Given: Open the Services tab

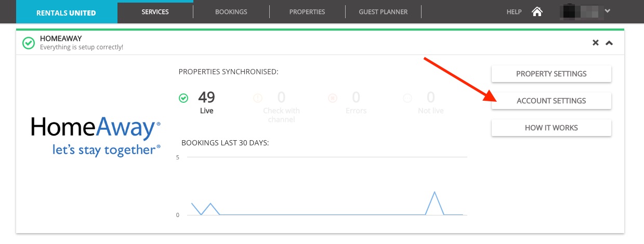Looking at the screenshot, I should click(155, 12).
